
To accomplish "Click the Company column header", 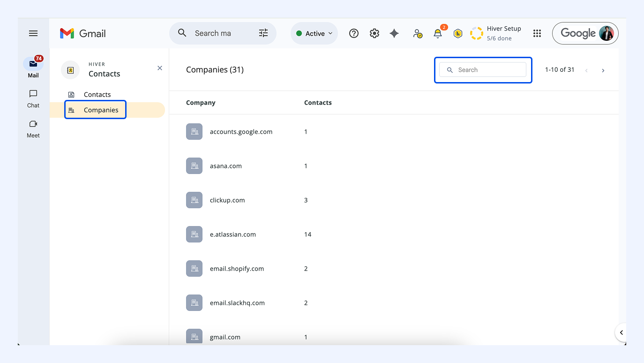I will pos(201,103).
